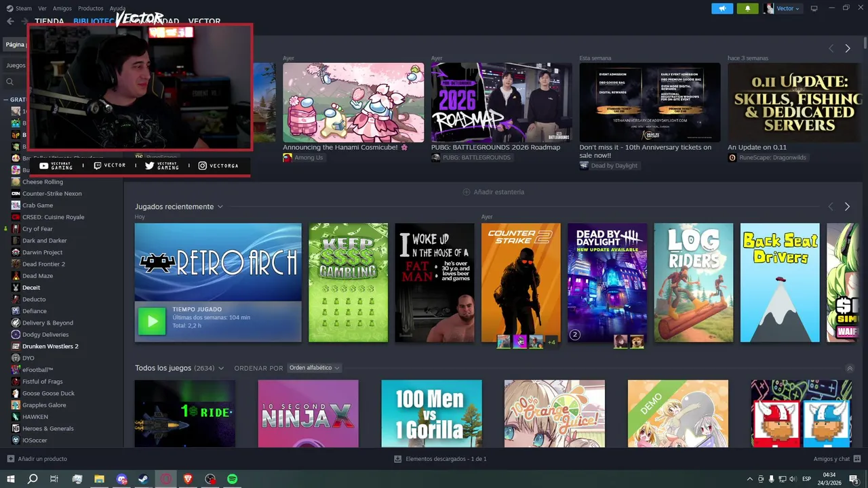Open the Dead by Daylight source link
The image size is (868, 488).
(608, 165)
